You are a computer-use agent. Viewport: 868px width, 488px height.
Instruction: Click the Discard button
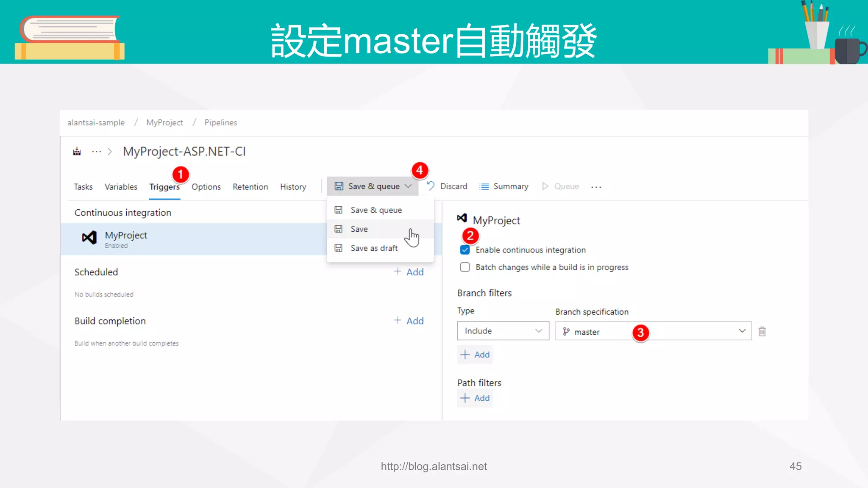click(447, 186)
